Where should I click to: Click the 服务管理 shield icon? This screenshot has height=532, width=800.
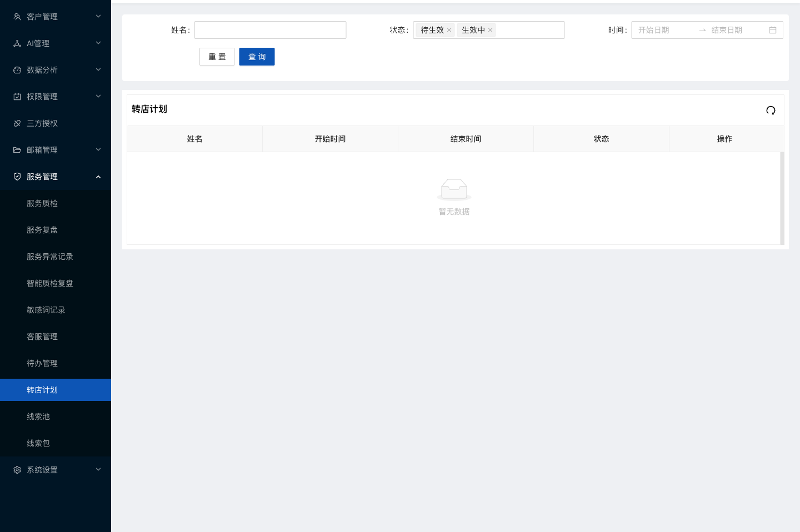point(17,177)
